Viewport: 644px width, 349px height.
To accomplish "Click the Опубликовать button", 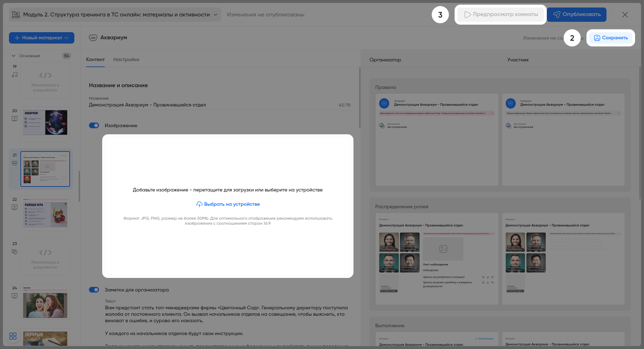I will [576, 15].
